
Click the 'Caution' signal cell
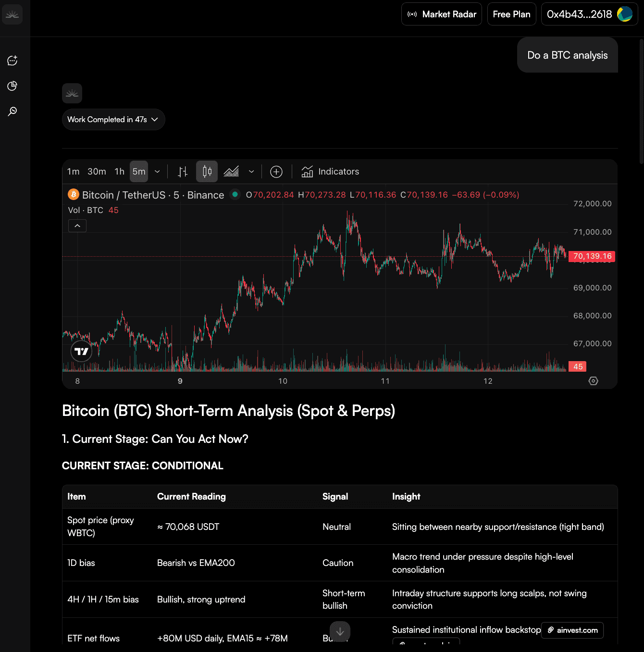pos(338,563)
